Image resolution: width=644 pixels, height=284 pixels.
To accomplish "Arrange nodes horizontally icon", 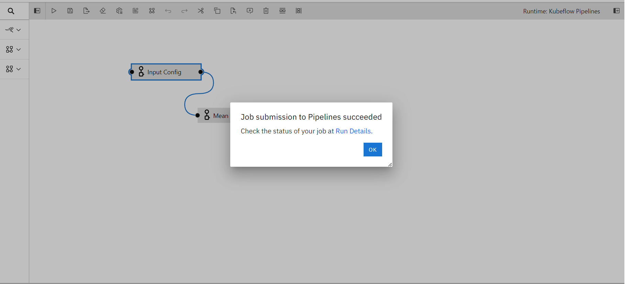I will pyautogui.click(x=282, y=11).
